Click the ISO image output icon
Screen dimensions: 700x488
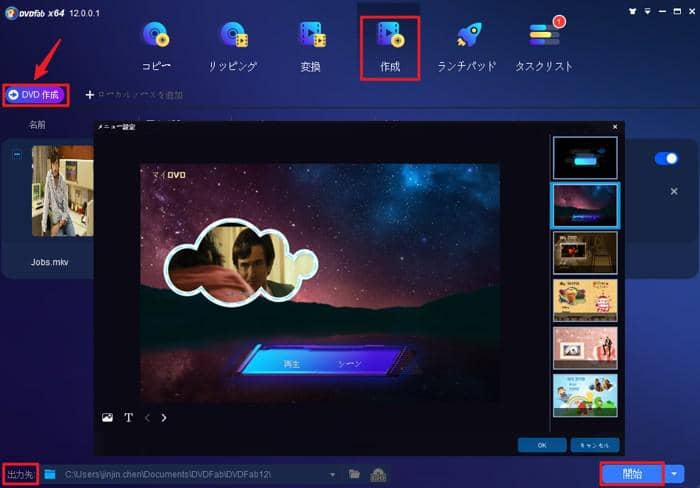point(378,475)
